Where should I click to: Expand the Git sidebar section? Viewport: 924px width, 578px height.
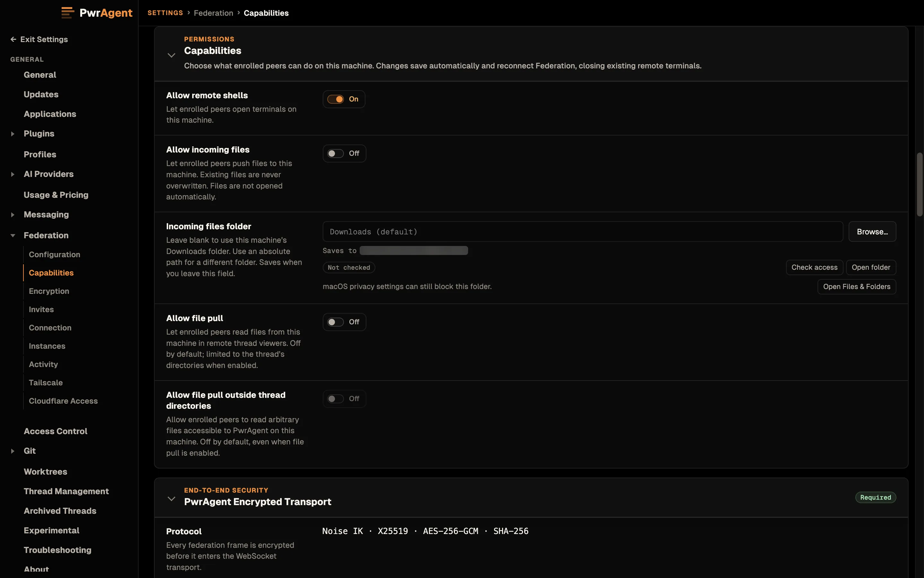13,451
